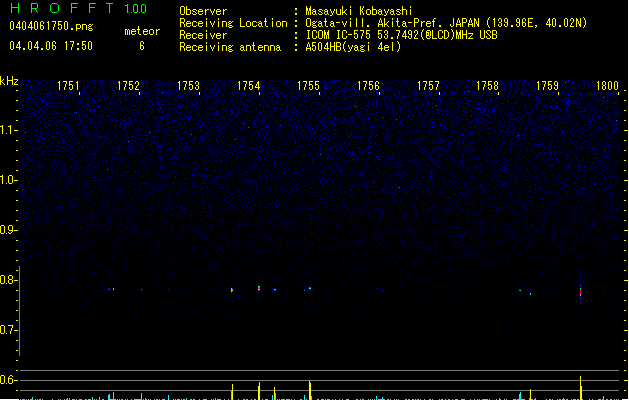The image size is (629, 400).
Task: Click the 1759 time marker
Action: click(x=547, y=86)
